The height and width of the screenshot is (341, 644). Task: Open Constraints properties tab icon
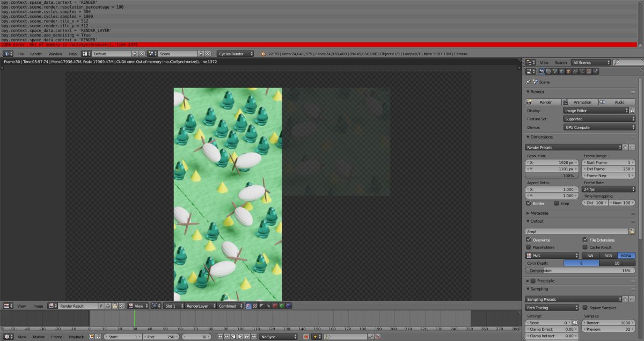tap(575, 71)
